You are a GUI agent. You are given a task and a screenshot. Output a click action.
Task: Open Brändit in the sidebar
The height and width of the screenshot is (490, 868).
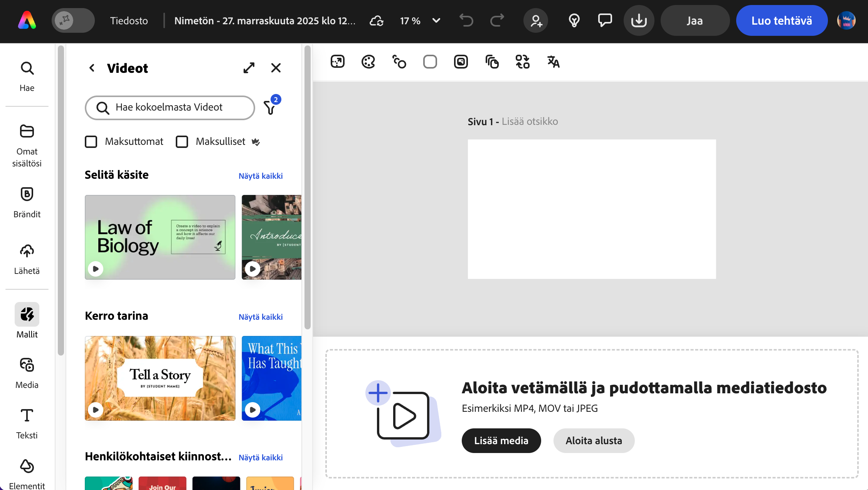(27, 202)
